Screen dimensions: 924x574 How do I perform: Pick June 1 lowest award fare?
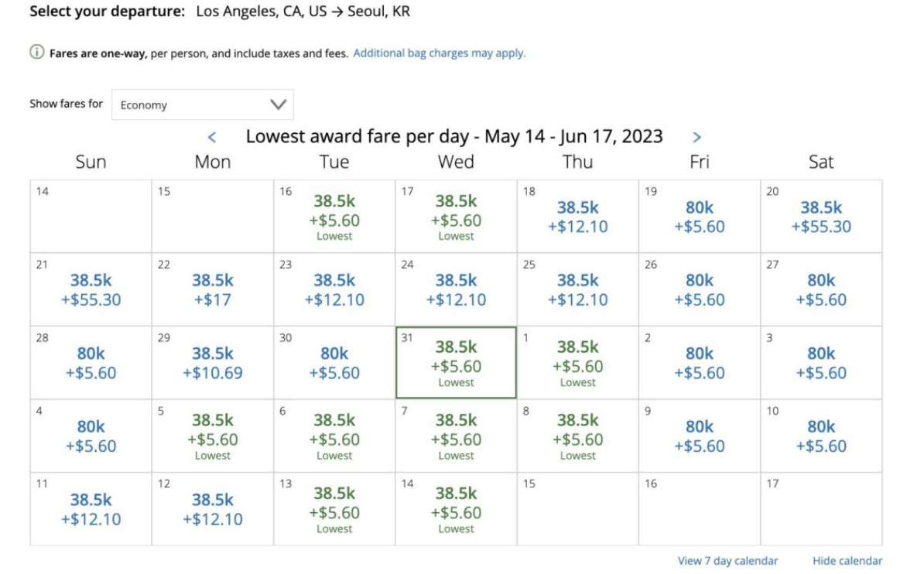pyautogui.click(x=577, y=362)
